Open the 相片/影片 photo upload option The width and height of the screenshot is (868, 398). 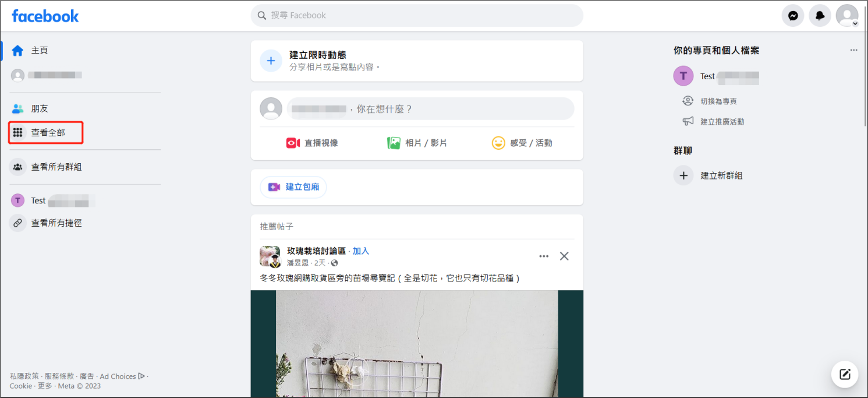417,142
